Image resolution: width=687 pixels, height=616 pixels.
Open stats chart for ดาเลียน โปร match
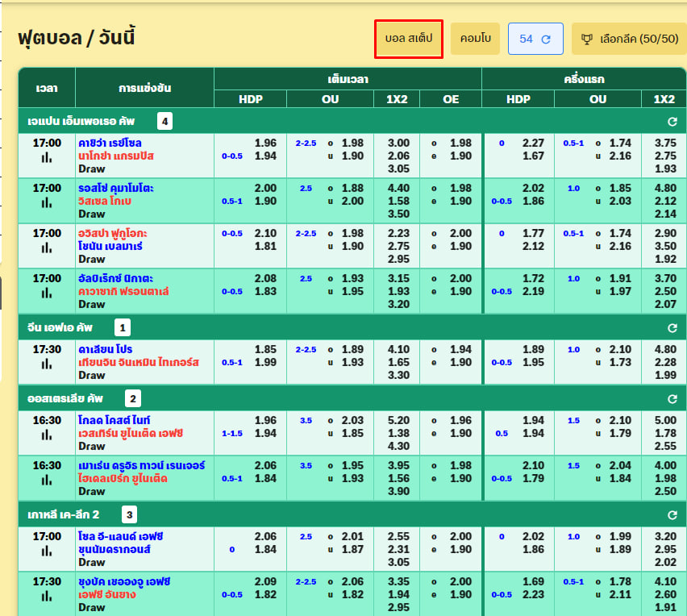47,365
